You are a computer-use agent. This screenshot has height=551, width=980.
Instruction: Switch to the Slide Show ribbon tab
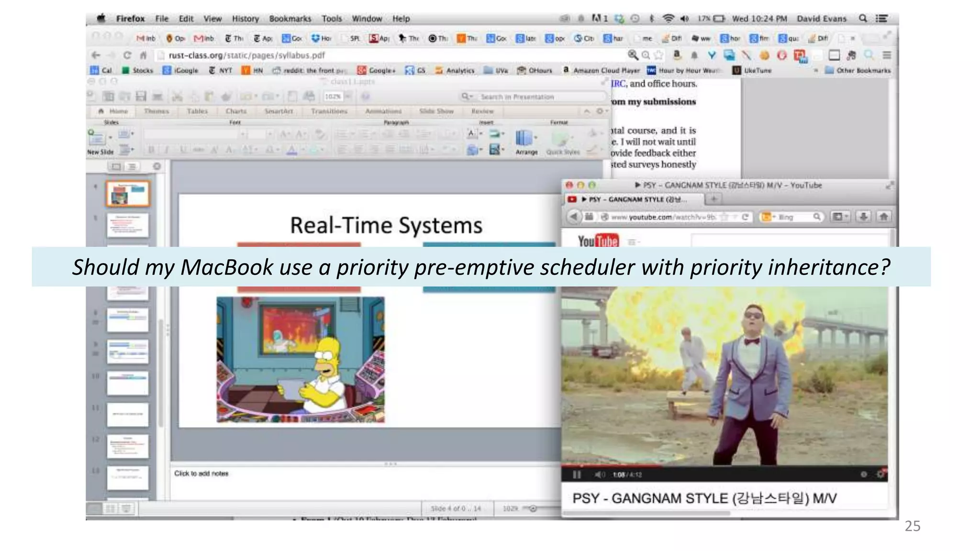(436, 111)
